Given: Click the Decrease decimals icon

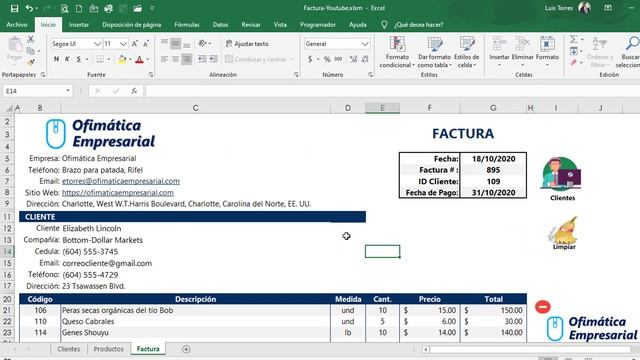Looking at the screenshot, I should [365, 59].
